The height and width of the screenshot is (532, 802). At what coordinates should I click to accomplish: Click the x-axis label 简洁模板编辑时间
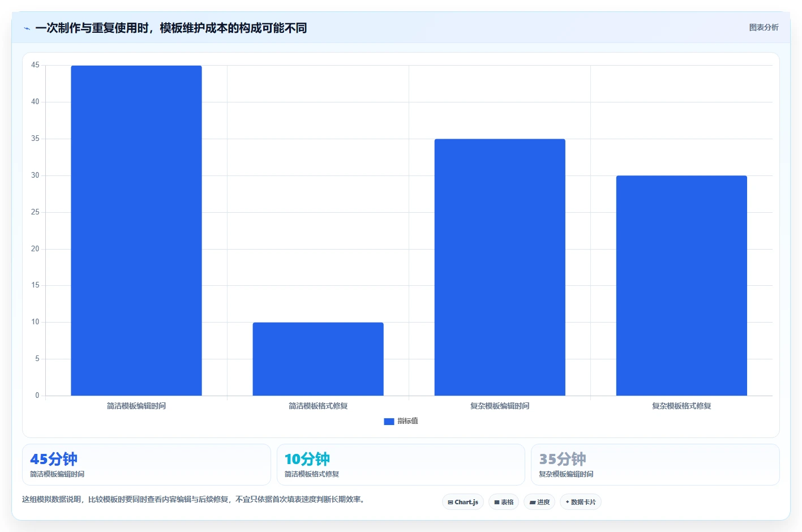(x=136, y=406)
